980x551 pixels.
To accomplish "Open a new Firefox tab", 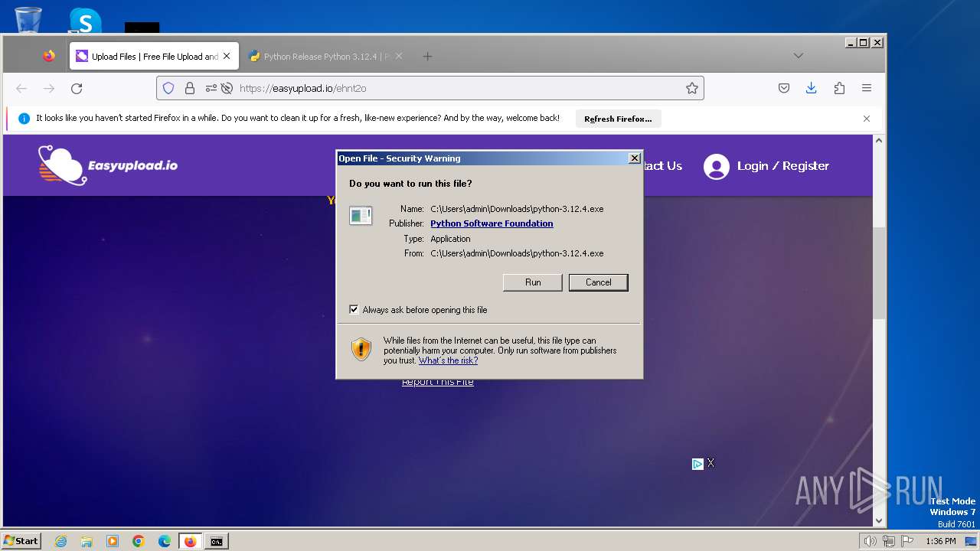I will pos(427,56).
